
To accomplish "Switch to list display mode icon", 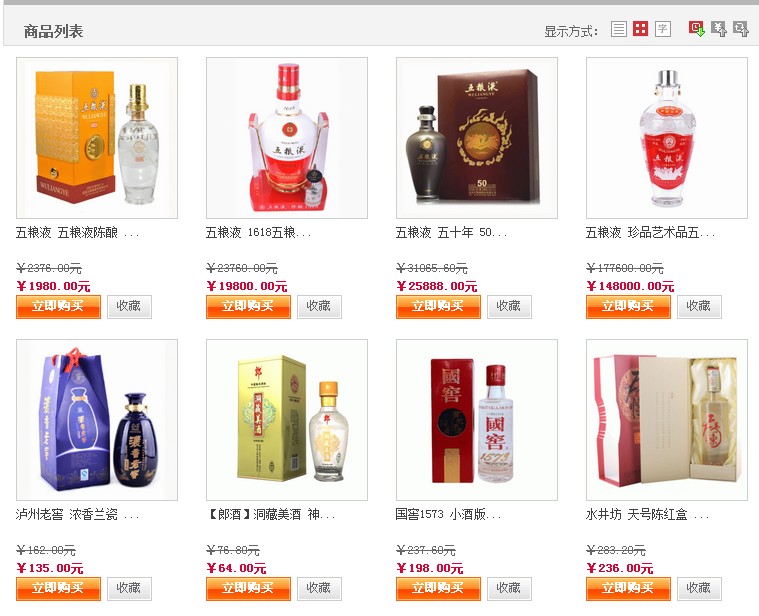I will point(619,29).
